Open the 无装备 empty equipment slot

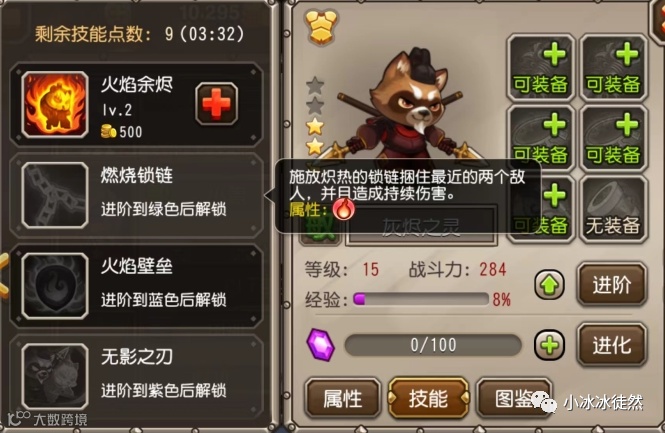coord(613,210)
